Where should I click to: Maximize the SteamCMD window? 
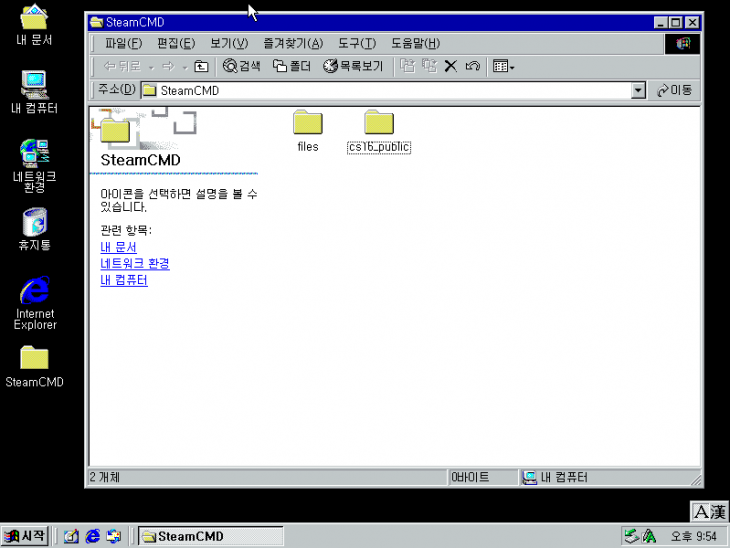(x=676, y=22)
